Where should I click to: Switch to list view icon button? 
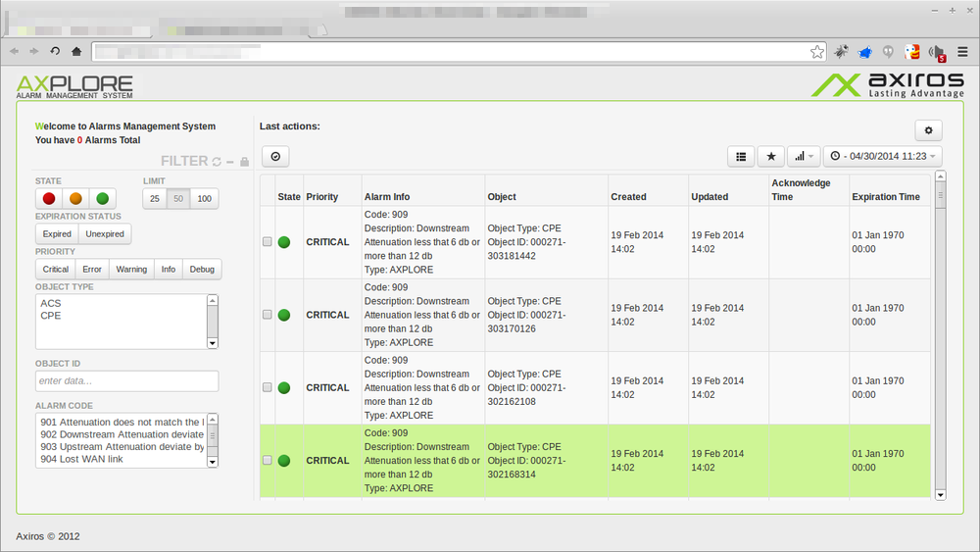point(741,156)
